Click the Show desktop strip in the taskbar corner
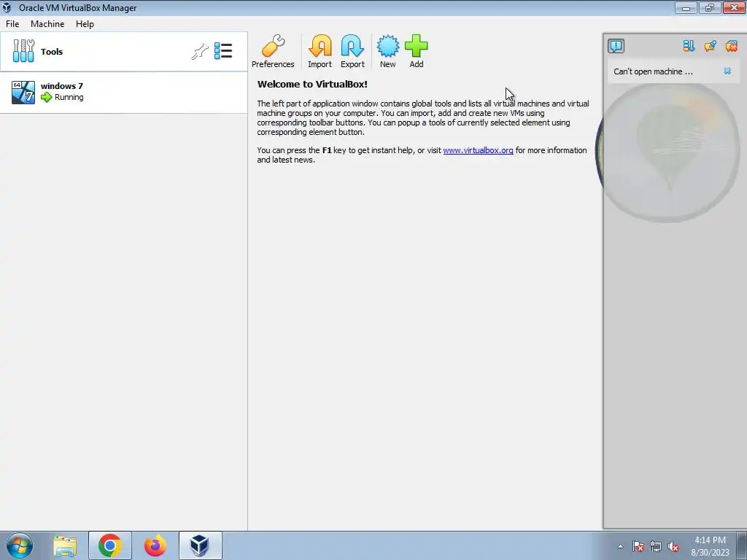 coord(742,545)
